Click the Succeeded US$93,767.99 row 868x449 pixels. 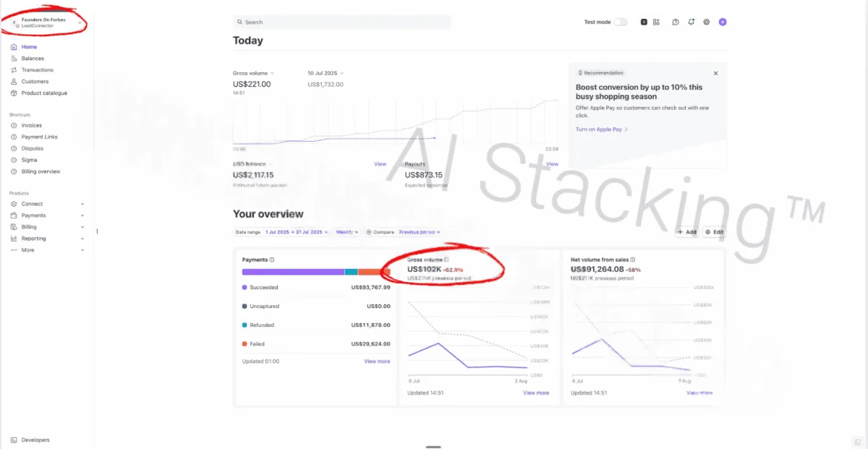(316, 287)
